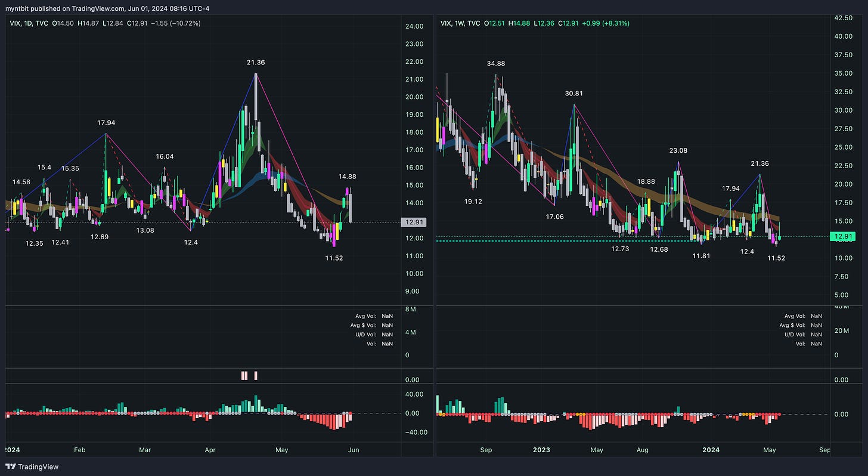This screenshot has width=868, height=476.
Task: Click the "VIX, 1W, TVC" symbol title
Action: point(460,23)
